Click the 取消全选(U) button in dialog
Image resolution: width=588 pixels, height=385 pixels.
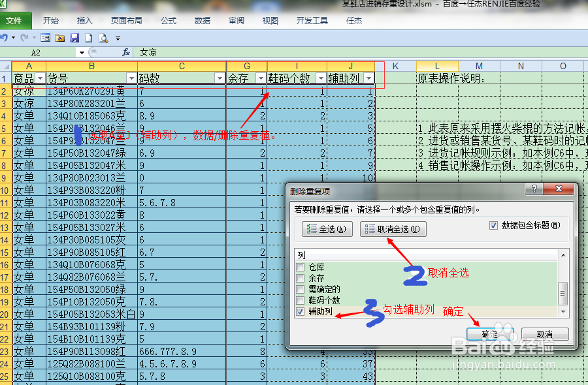tap(393, 229)
